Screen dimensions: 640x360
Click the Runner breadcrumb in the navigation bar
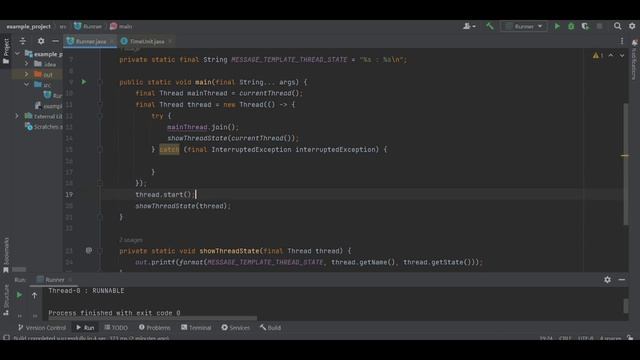(88, 26)
